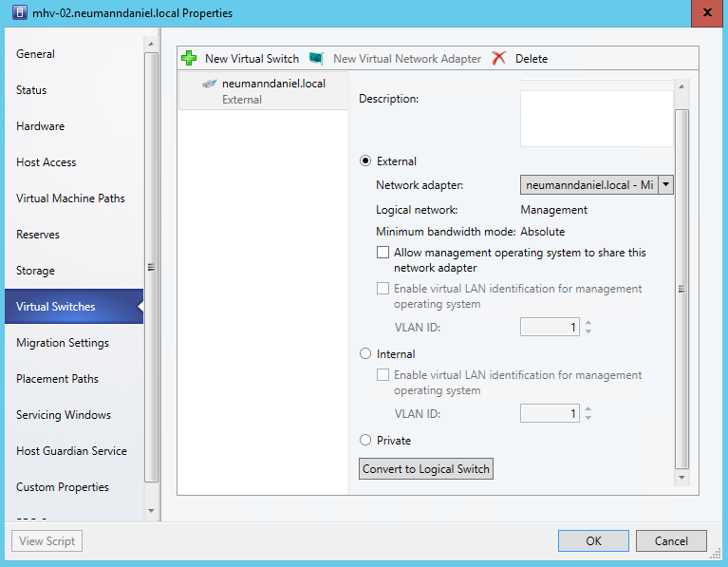
Task: Open the Hardware tab in sidebar
Action: click(41, 126)
